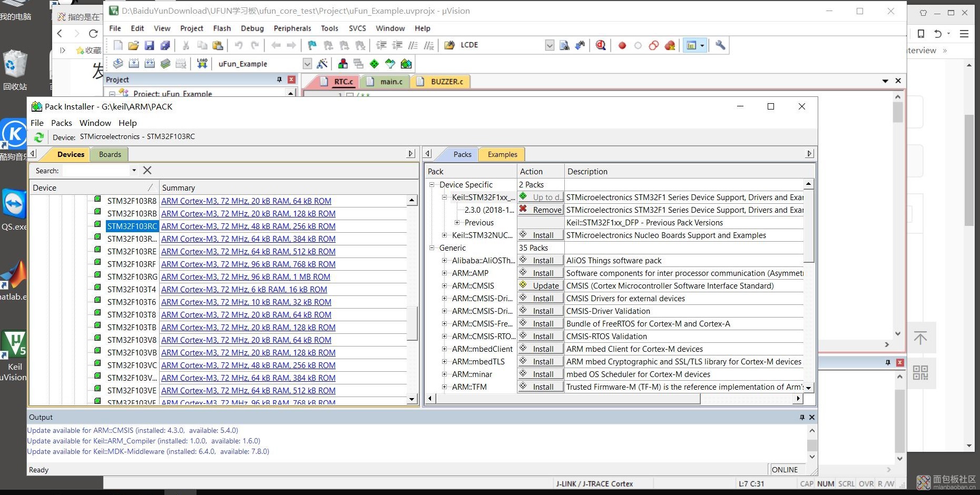Click Remove button for 2.3.0 pack version
The height and width of the screenshot is (495, 980).
[541, 210]
